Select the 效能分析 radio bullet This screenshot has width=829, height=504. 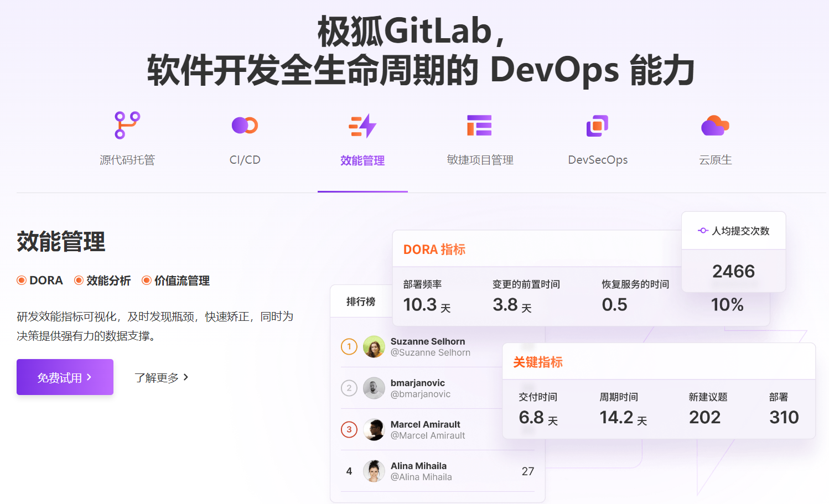(79, 280)
